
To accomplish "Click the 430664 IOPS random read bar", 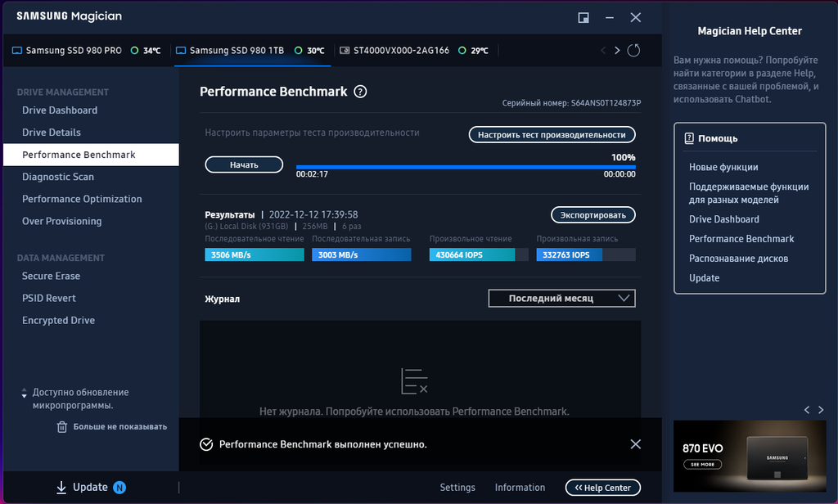I will click(479, 254).
